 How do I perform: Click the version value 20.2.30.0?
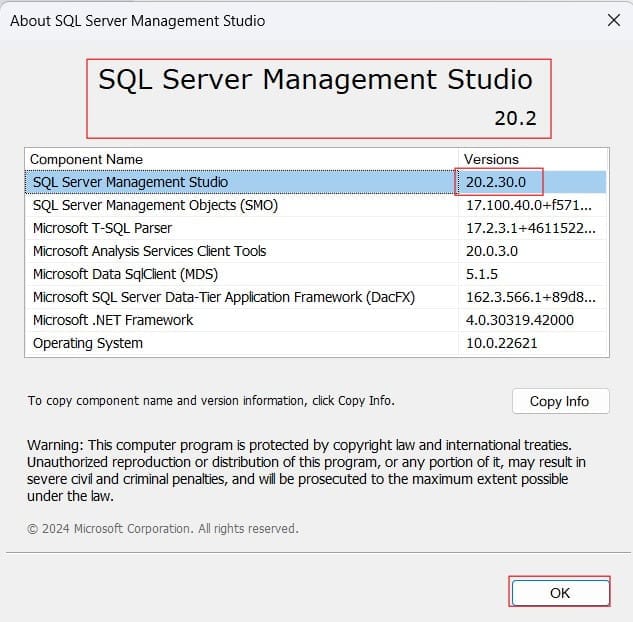tap(496, 182)
